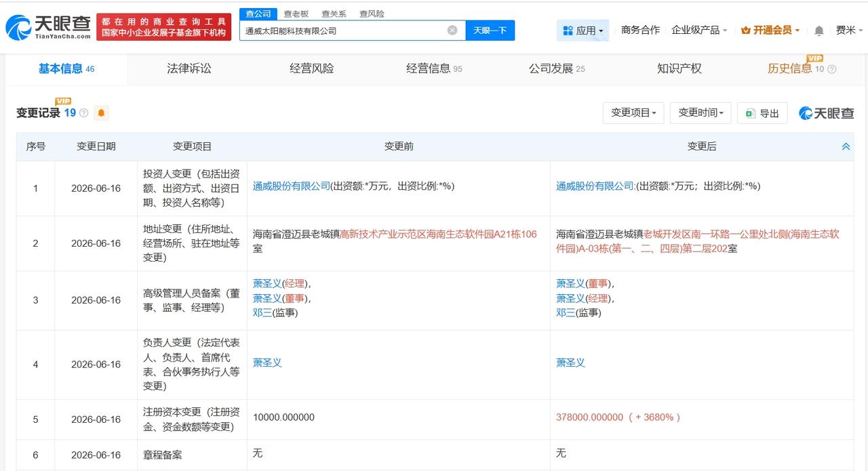Click 章程备案 item in row 6
868x471 pixels.
tap(162, 455)
